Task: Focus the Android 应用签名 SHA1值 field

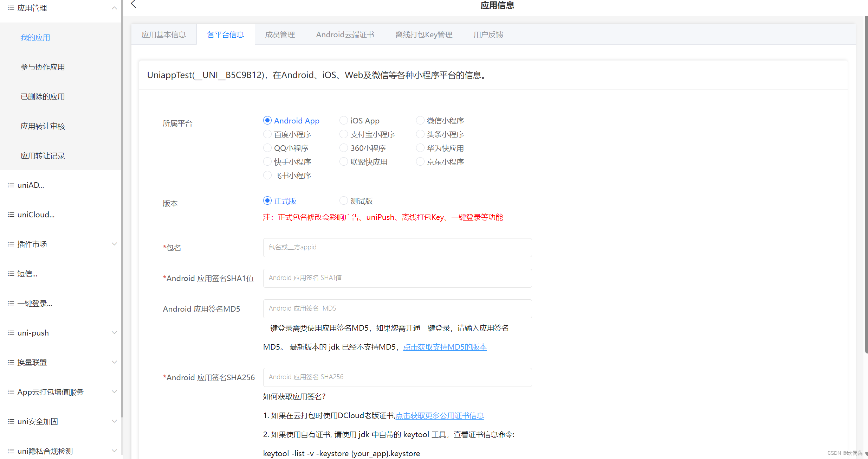Action: [x=397, y=278]
